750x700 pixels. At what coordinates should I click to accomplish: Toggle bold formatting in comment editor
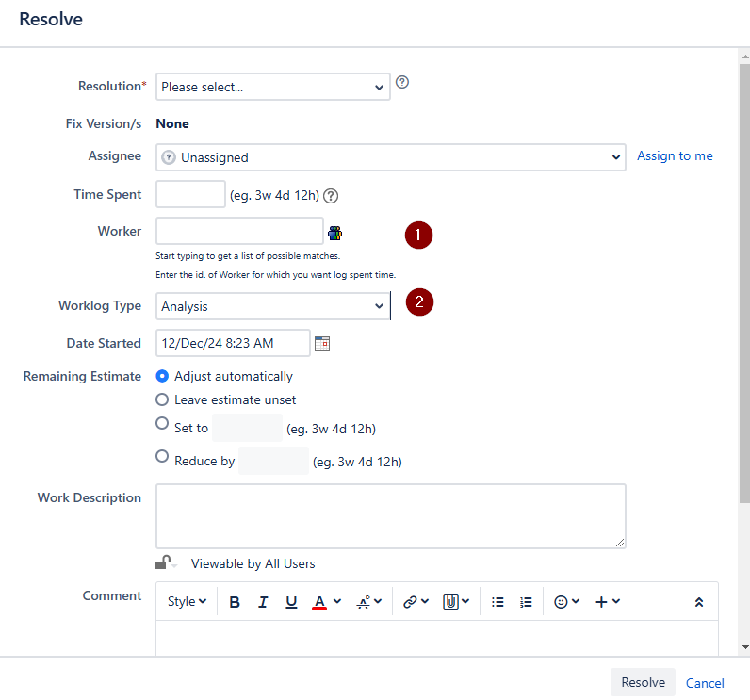click(235, 602)
